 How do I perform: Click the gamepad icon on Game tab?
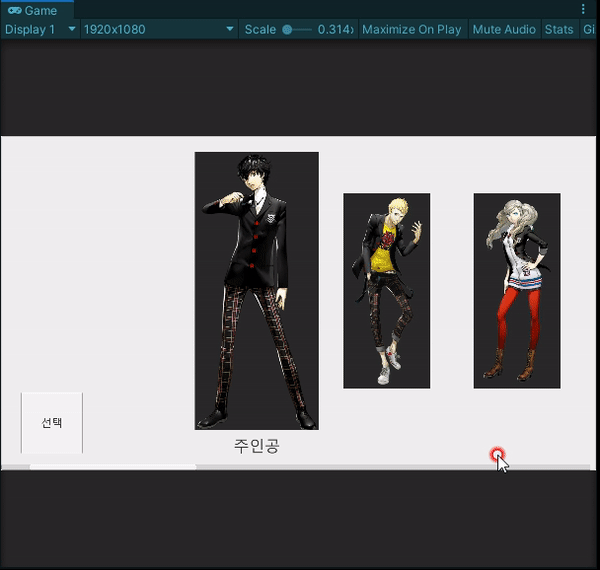(x=15, y=10)
